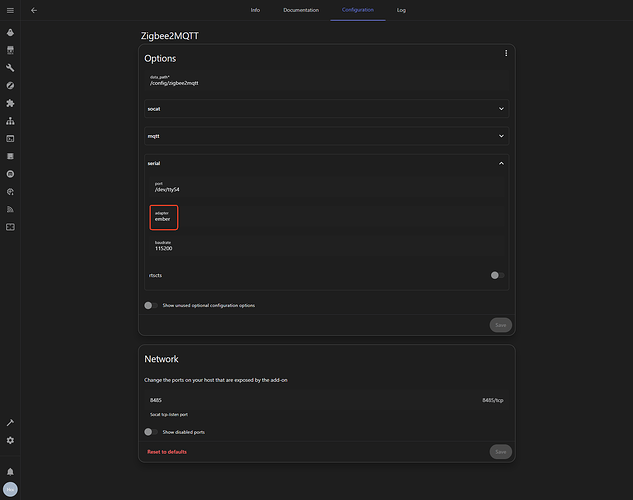Edit the baudrate field 115200

point(327,246)
